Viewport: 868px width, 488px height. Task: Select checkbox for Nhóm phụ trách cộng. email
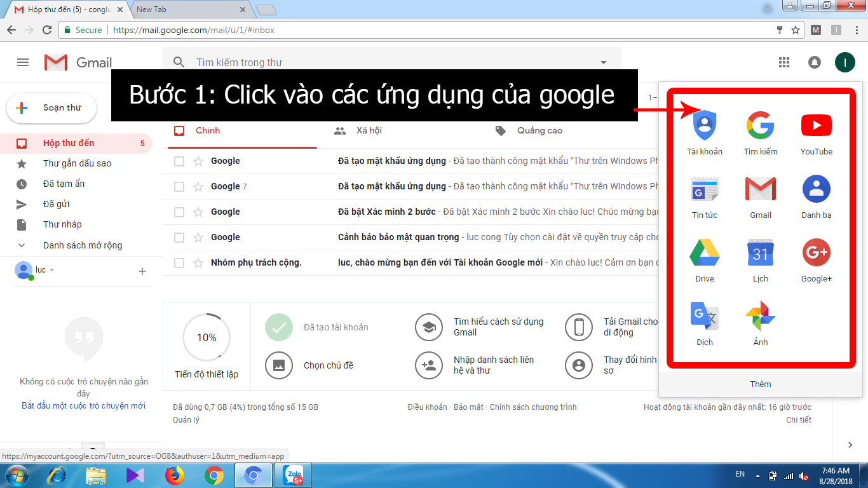[x=179, y=263]
